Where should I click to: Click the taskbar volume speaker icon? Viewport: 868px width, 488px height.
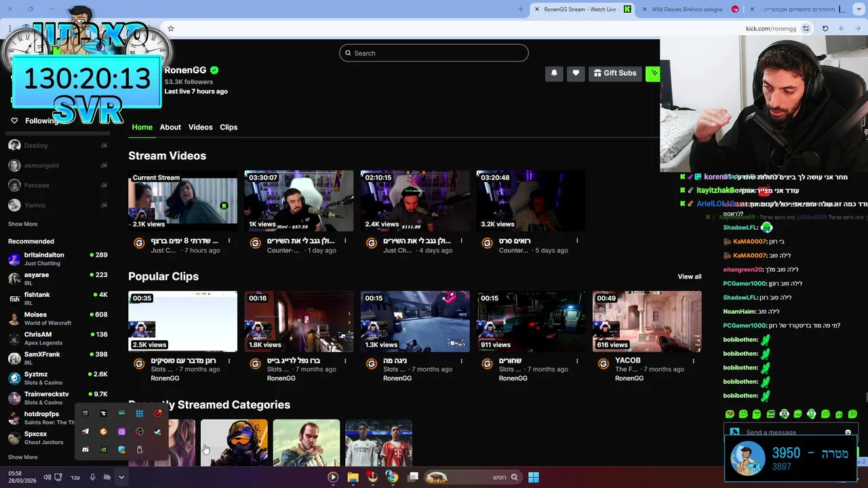tap(47, 477)
